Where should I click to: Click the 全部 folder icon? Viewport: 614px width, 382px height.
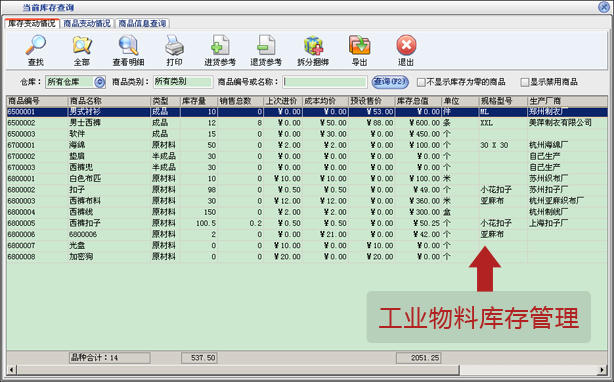coord(82,45)
